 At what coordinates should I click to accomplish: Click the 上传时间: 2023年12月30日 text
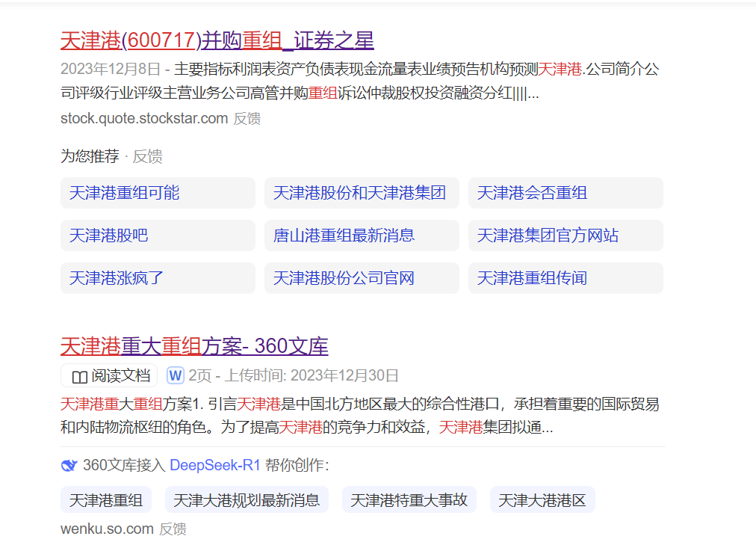coord(312,375)
